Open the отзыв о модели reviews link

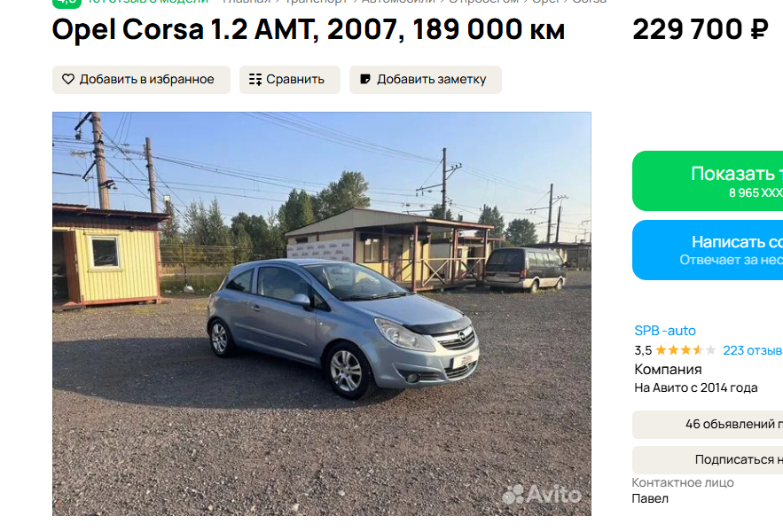(148, 2)
